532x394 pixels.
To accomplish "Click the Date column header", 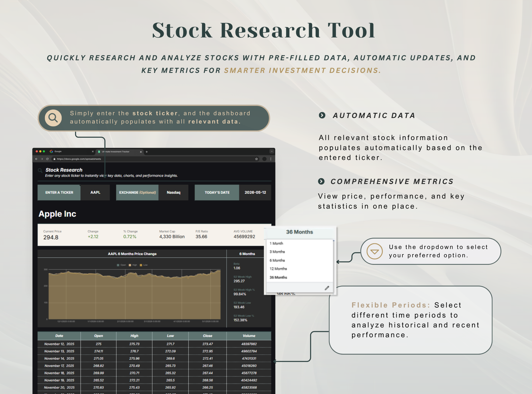I will [59, 336].
